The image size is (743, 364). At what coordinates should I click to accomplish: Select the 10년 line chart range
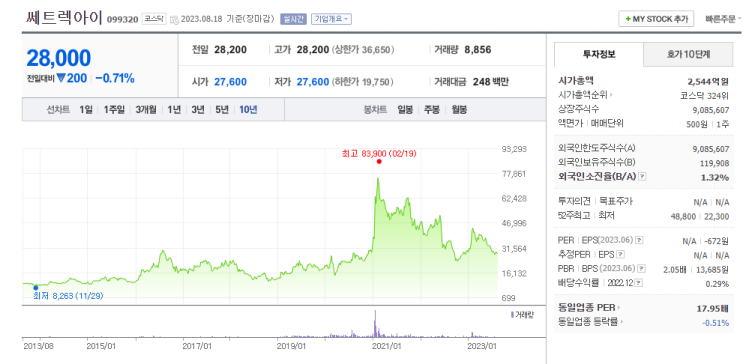[x=248, y=109]
